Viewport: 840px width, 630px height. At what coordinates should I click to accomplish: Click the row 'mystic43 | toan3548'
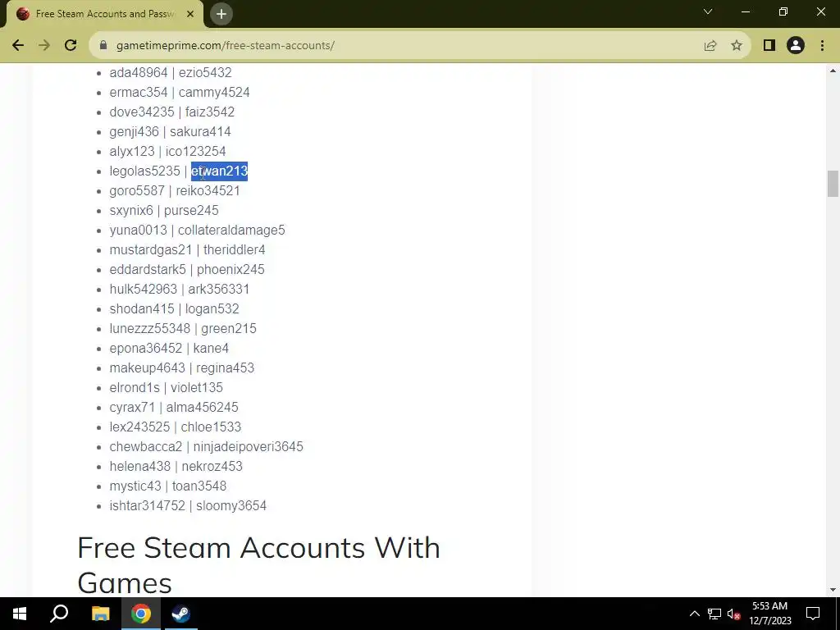click(x=167, y=486)
